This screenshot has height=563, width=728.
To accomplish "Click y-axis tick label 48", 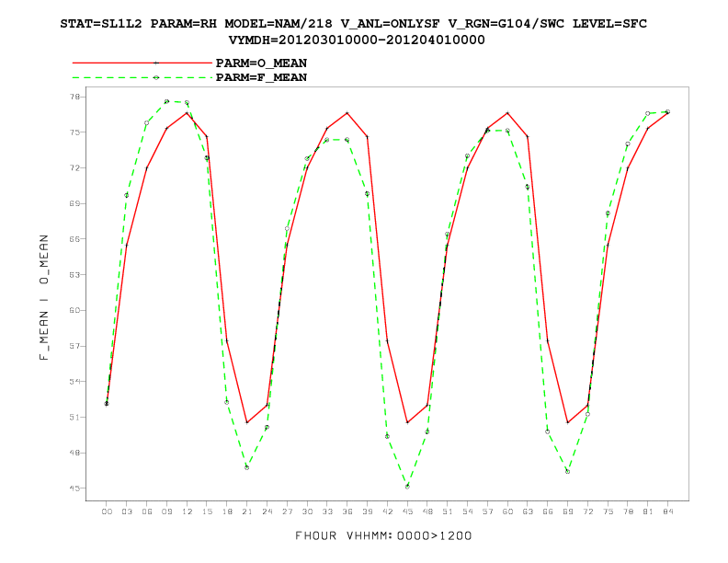I will [74, 453].
